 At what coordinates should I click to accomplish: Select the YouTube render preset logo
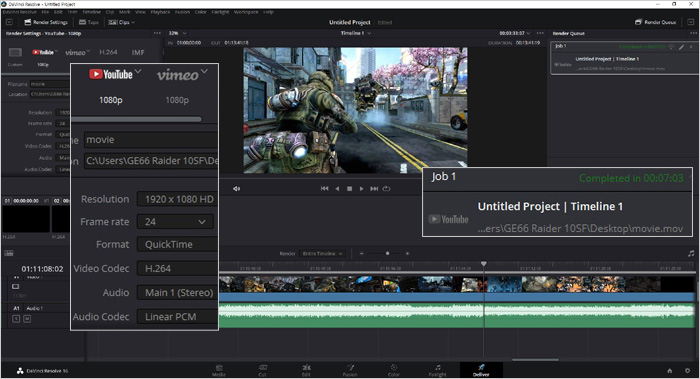click(x=42, y=52)
